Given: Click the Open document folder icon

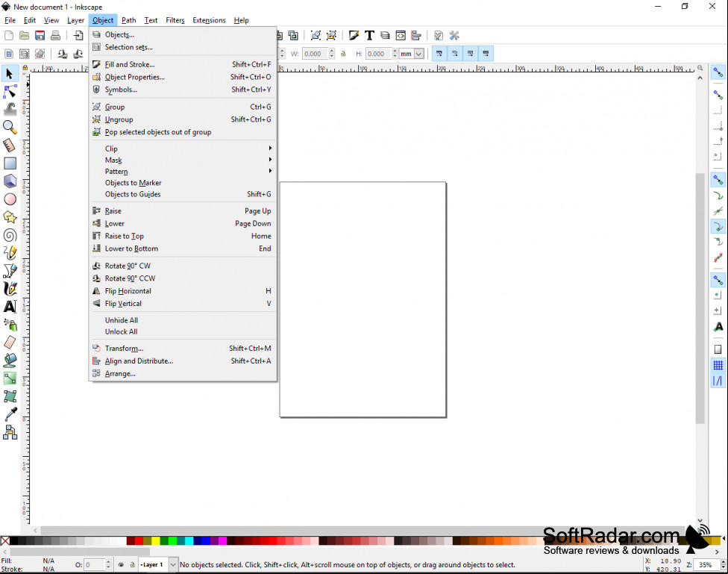Looking at the screenshot, I should click(x=24, y=35).
